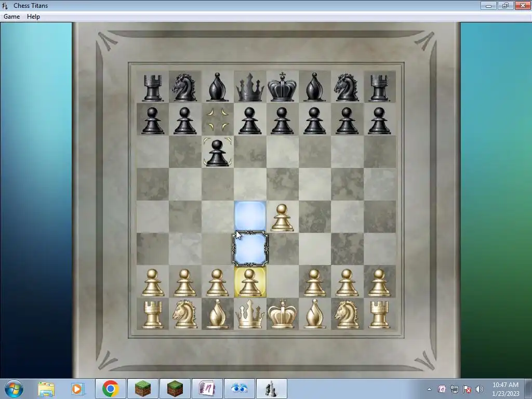The image size is (532, 399).
Task: Select the black knight on b8
Action: [184, 87]
